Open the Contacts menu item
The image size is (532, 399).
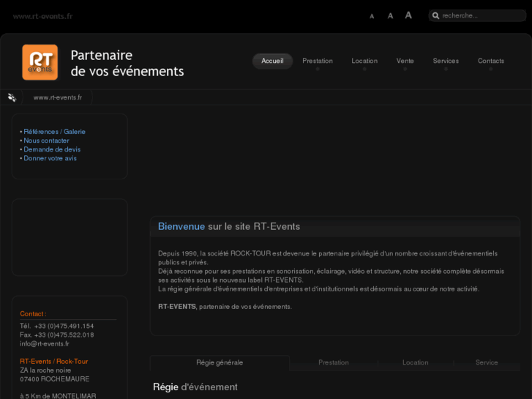point(491,61)
